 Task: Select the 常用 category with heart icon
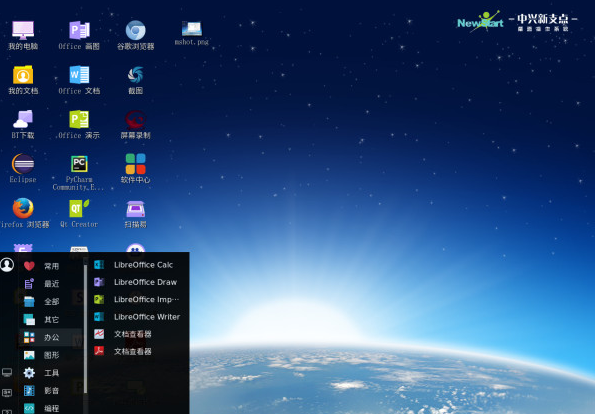(51, 266)
